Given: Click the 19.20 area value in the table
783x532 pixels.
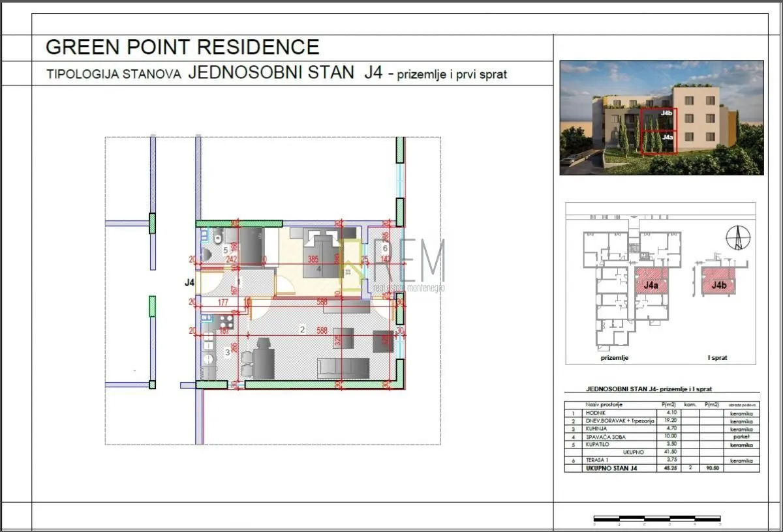Looking at the screenshot, I should 670,421.
